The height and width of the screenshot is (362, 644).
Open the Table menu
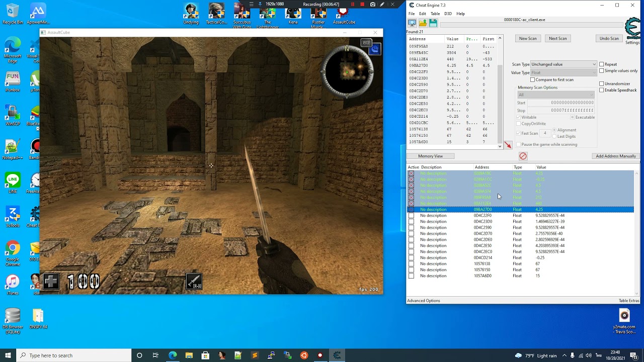pyautogui.click(x=435, y=14)
